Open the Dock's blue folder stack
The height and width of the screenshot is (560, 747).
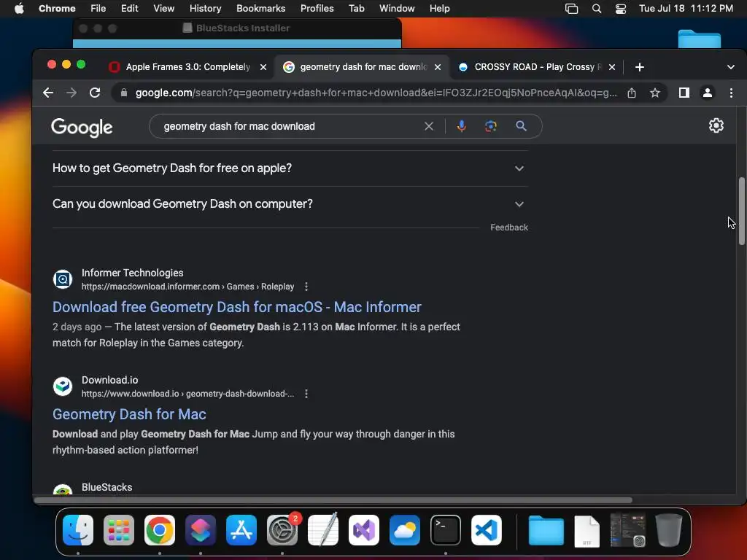tap(546, 530)
